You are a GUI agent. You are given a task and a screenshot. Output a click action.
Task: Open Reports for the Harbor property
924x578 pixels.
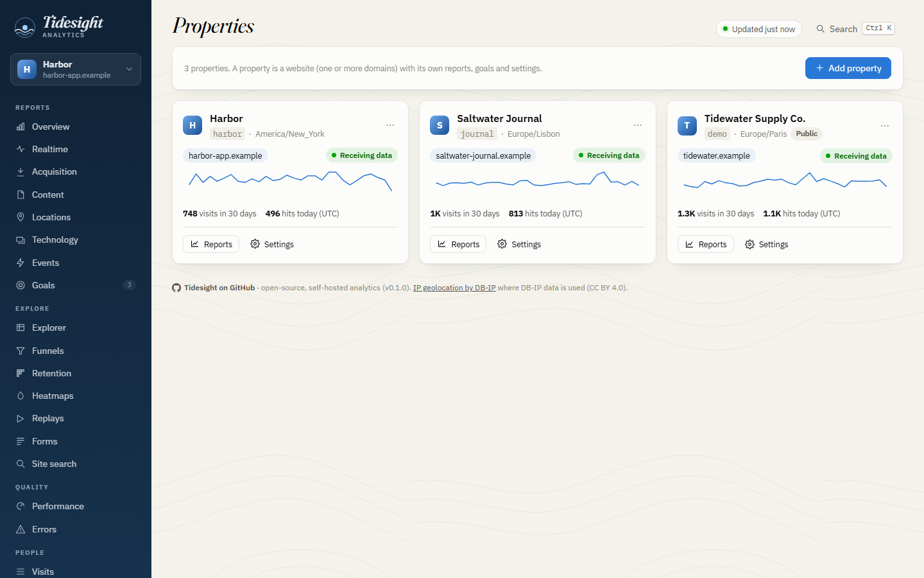[211, 244]
